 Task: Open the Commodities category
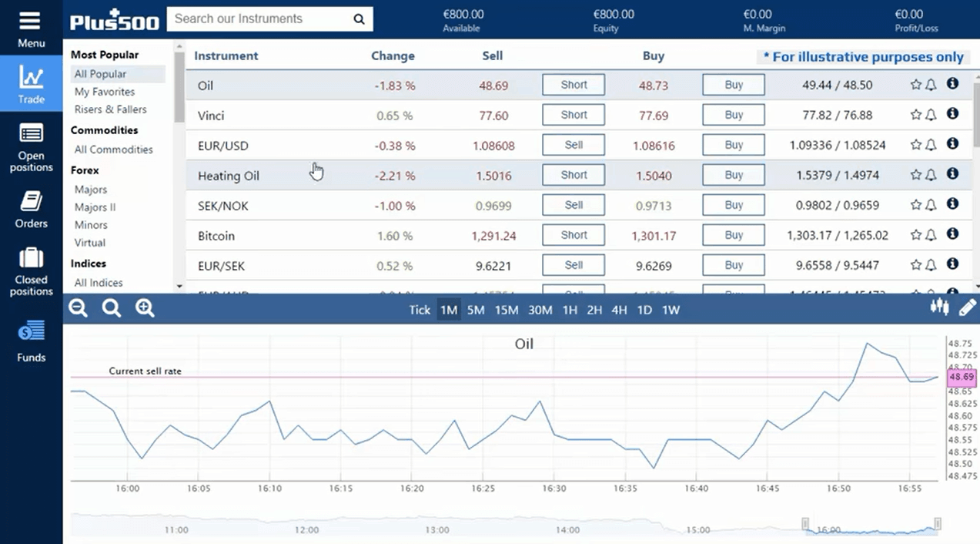tap(104, 130)
